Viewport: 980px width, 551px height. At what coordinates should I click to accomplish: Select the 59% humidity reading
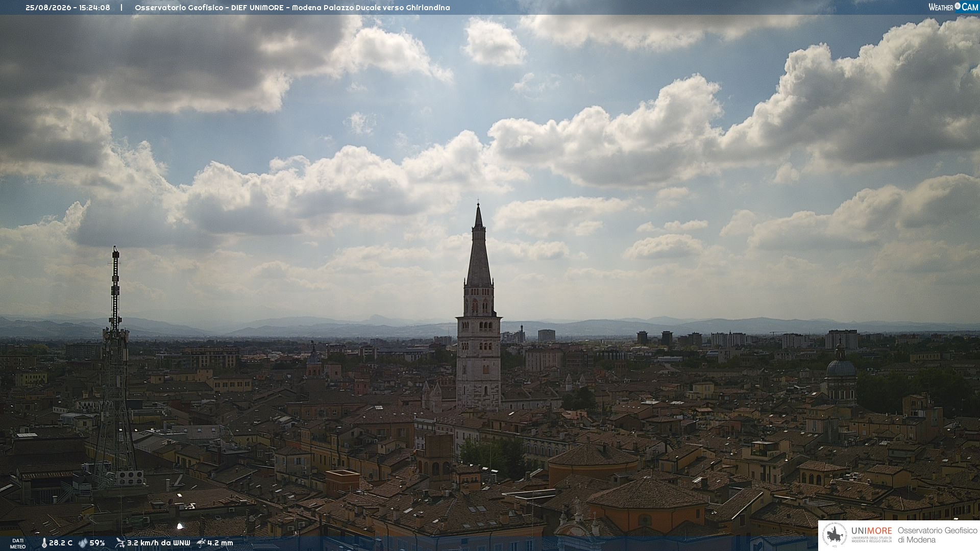click(97, 543)
